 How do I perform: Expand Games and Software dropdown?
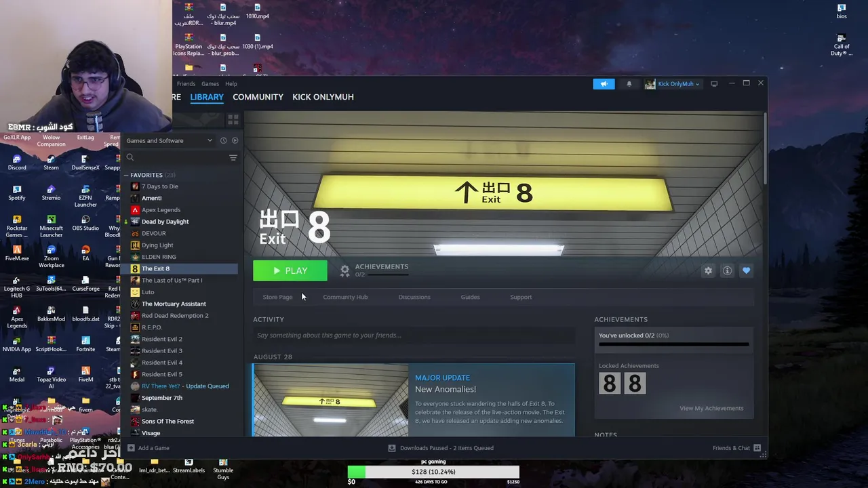point(169,140)
